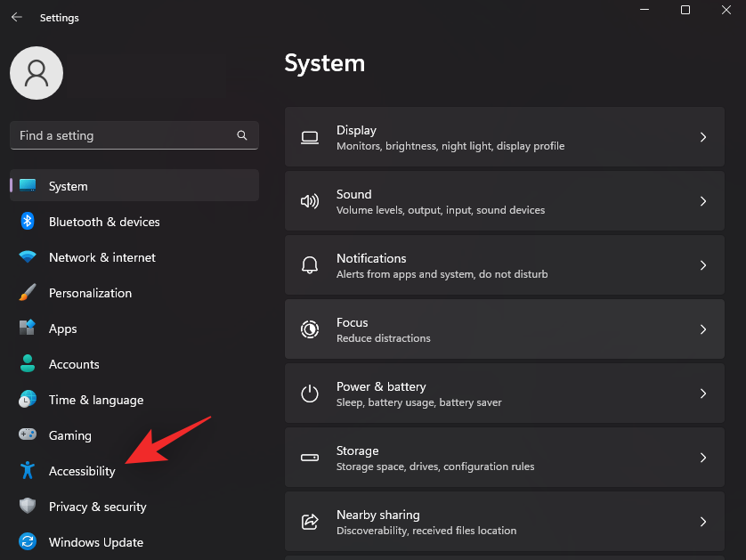Click the Sound speaker icon

coord(309,201)
